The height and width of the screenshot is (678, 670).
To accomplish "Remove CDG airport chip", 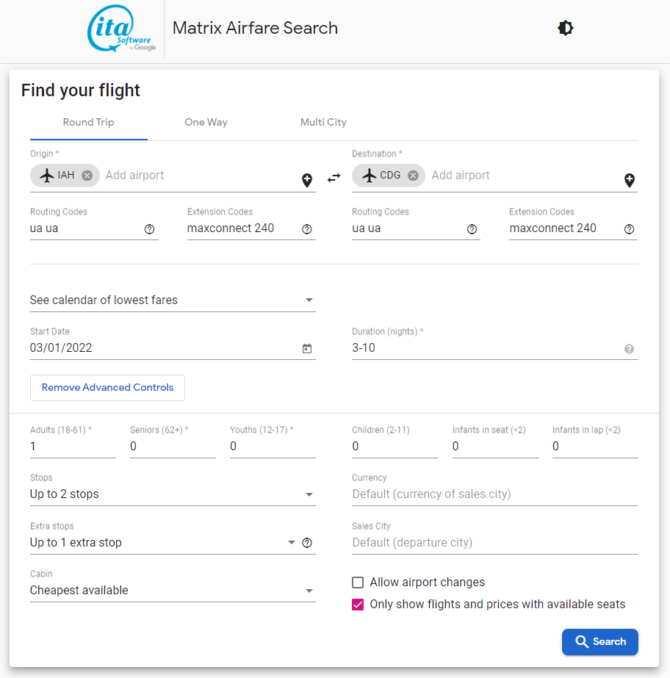I will [x=413, y=175].
